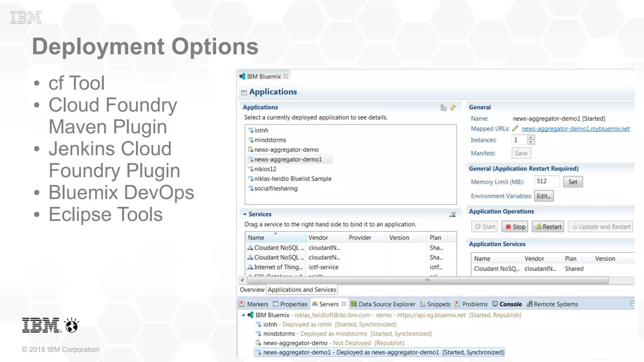Click the horizontal scrollbar left arrow
This screenshot has height=362, width=644.
(x=242, y=280)
